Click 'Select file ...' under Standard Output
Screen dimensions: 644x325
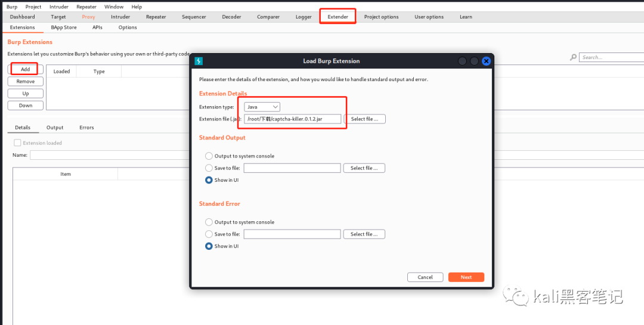tap(364, 168)
